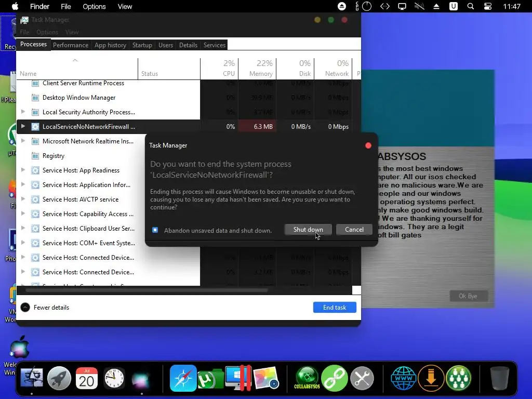The image size is (532, 399).
Task: Open the Clock app in dock
Action: pos(114,378)
